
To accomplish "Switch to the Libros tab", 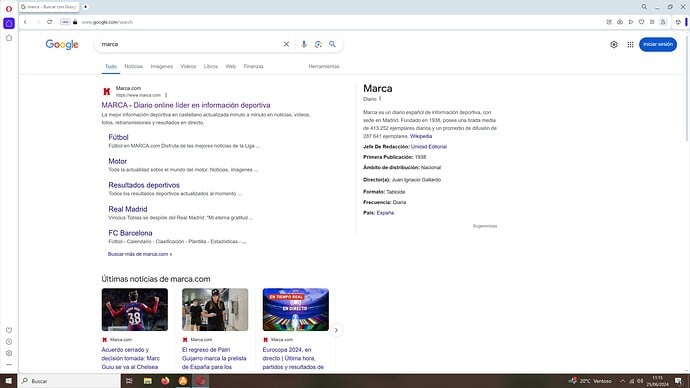I will click(211, 66).
